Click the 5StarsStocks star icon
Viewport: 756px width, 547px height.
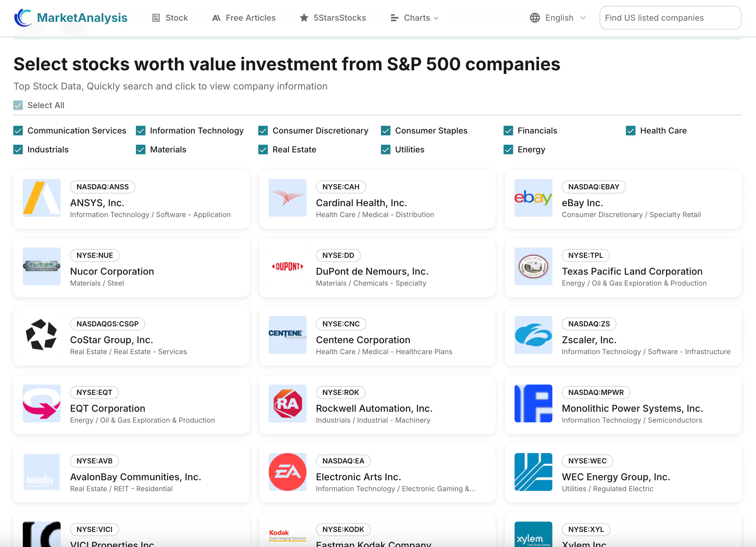(304, 18)
